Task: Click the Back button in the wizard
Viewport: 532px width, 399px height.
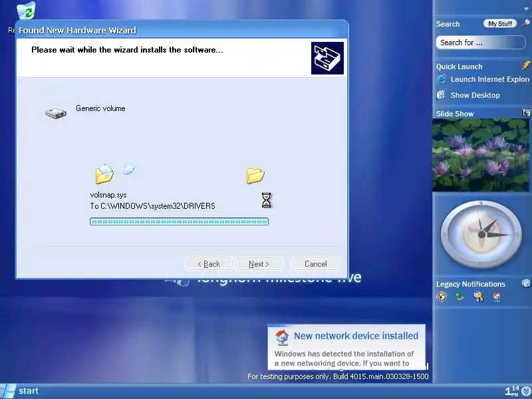Action: 209,264
